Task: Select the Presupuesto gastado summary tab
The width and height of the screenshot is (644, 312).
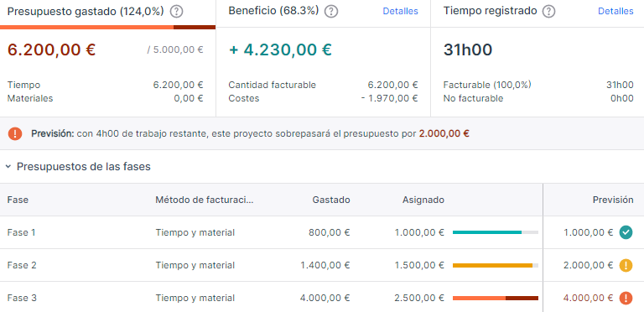Action: point(107,14)
